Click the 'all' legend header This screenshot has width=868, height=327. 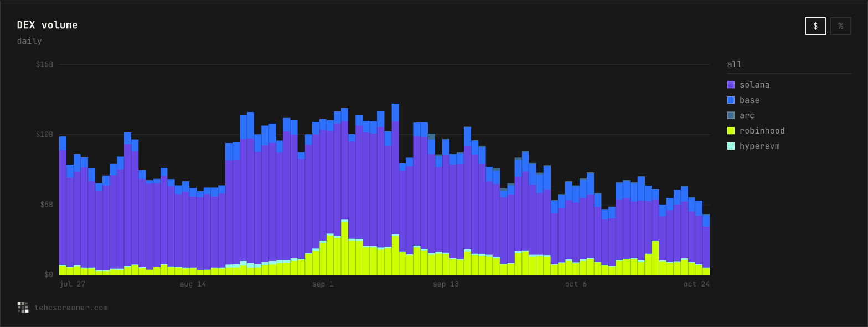(x=735, y=64)
